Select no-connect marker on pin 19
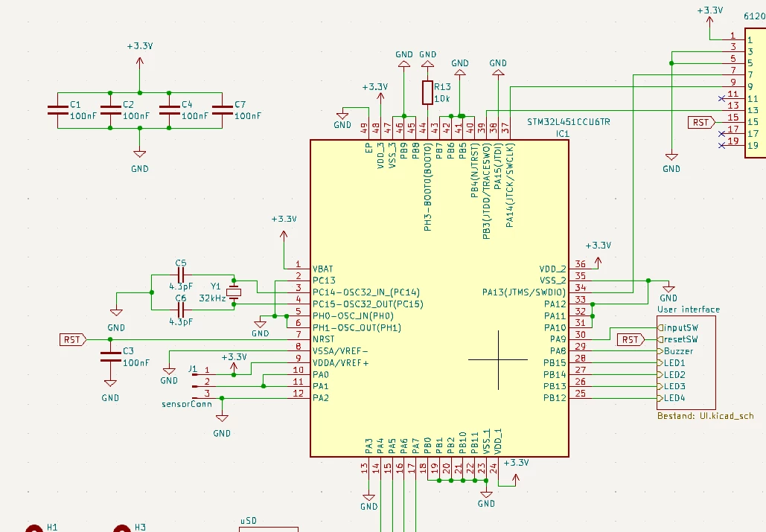 (721, 145)
